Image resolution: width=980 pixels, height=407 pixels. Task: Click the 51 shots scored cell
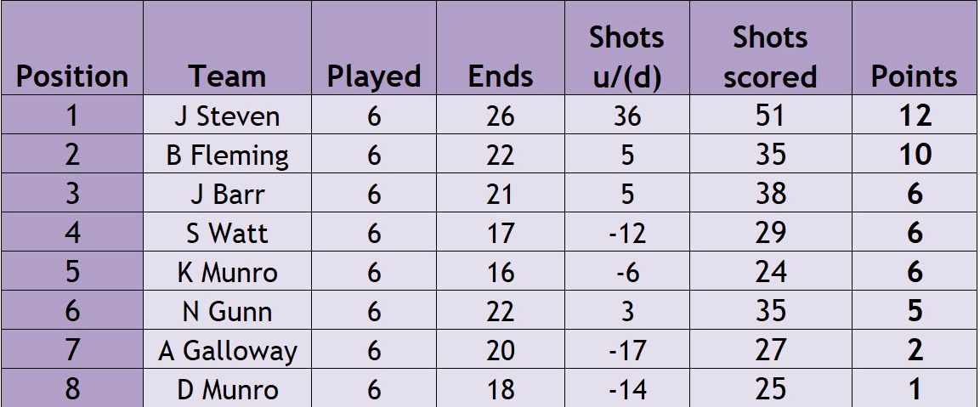click(x=771, y=115)
